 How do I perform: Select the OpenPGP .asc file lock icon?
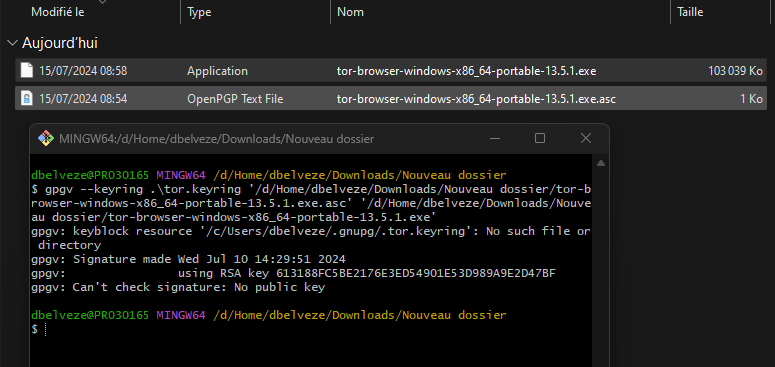pyautogui.click(x=27, y=99)
